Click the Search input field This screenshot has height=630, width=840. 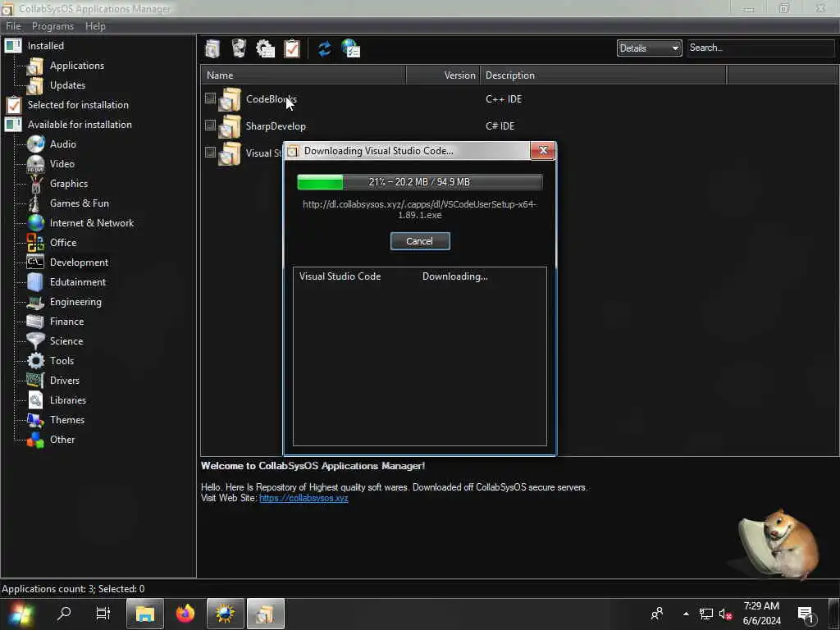(760, 48)
